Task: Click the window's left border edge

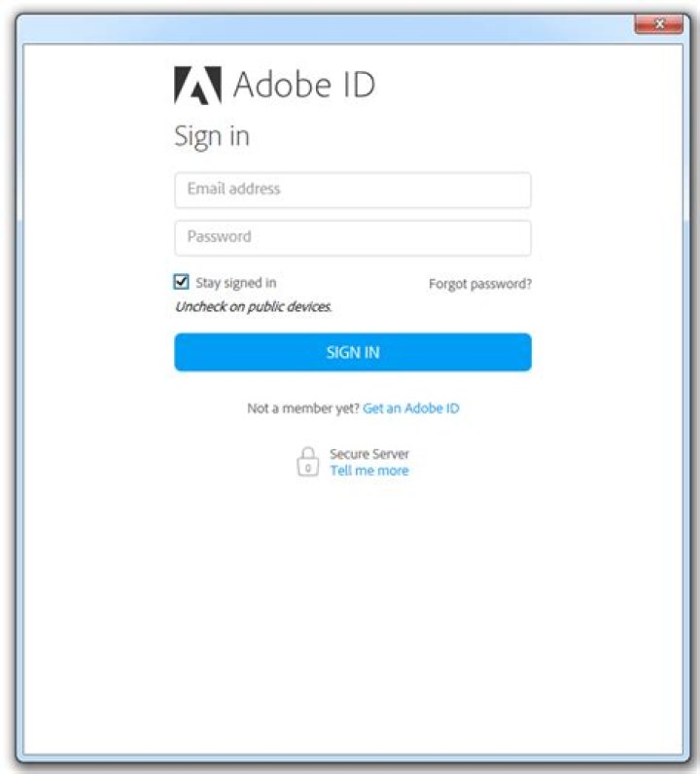Action: [19, 389]
